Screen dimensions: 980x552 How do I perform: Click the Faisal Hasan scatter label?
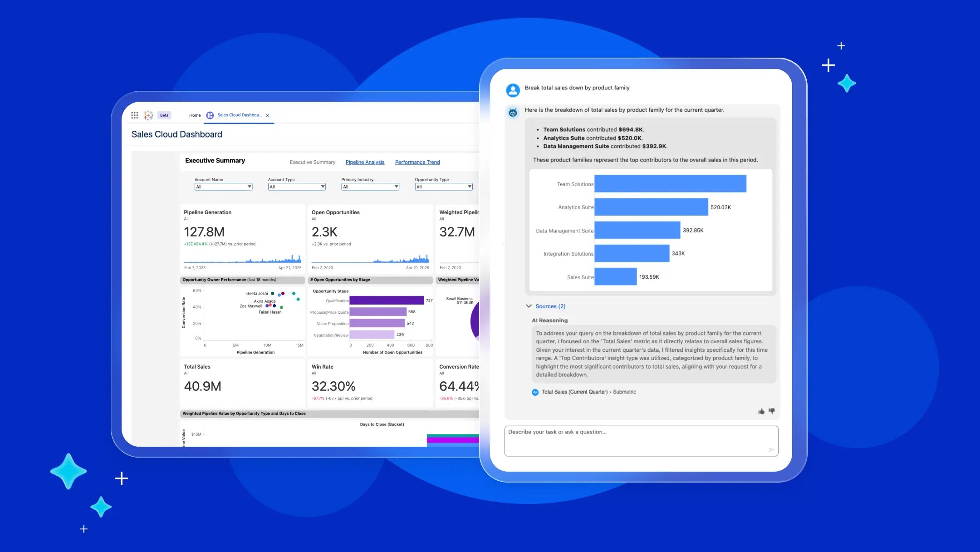[x=270, y=312]
